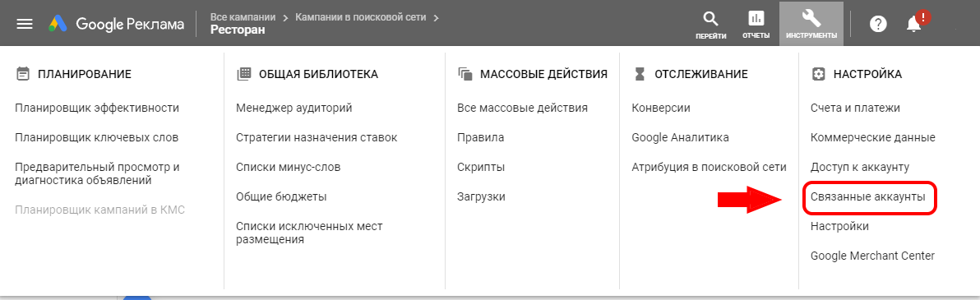Click the Планирование calendar icon

(x=22, y=74)
